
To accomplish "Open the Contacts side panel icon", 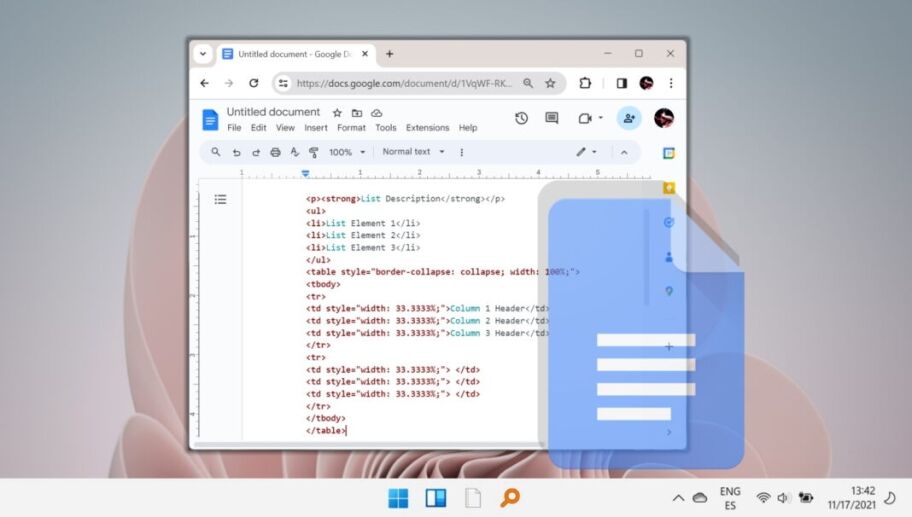I will tap(669, 256).
